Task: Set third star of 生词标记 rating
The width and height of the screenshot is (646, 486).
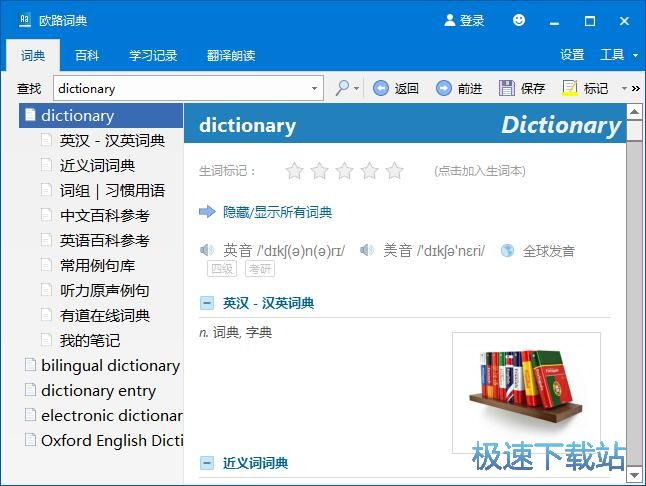Action: click(x=344, y=171)
